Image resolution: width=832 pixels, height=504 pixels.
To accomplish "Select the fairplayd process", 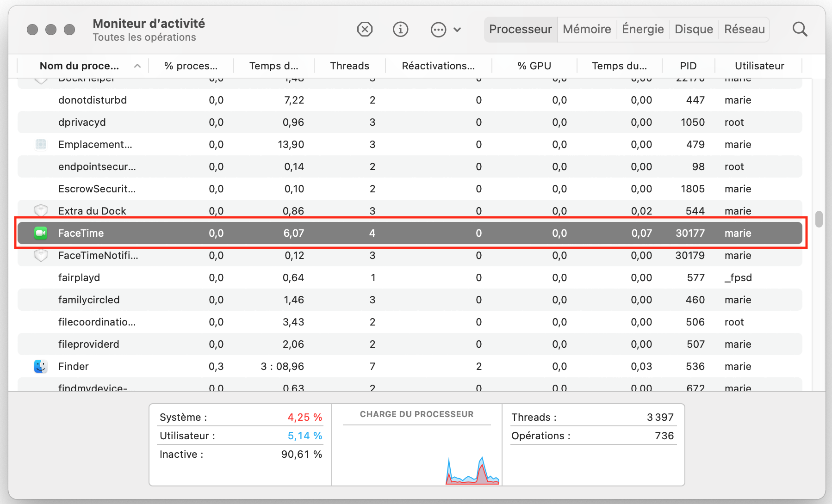I will [x=79, y=277].
